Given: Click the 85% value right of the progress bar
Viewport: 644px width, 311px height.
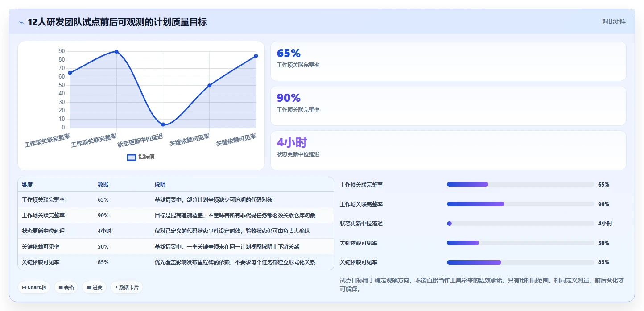Looking at the screenshot, I should pos(603,262).
